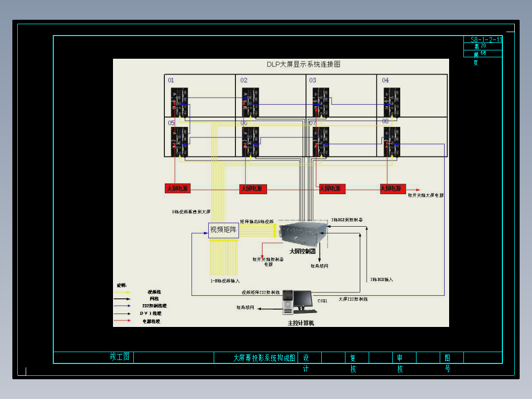The height and width of the screenshot is (399, 532).
Task: Click the projector module in screen 04
Action: tap(392, 103)
